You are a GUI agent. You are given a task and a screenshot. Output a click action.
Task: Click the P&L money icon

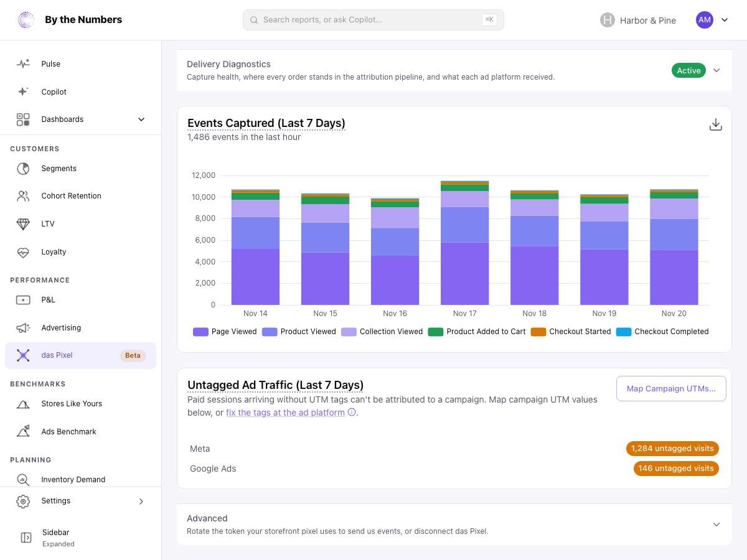click(23, 300)
